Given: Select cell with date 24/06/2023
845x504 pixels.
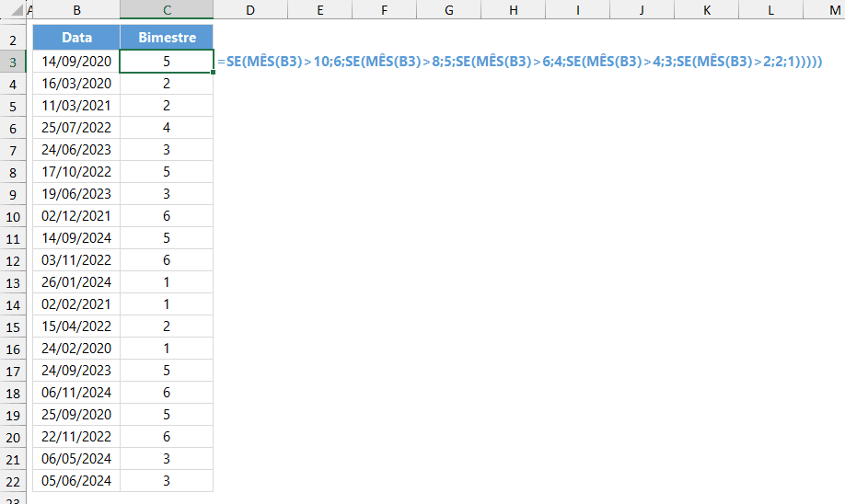Looking at the screenshot, I should click(76, 150).
